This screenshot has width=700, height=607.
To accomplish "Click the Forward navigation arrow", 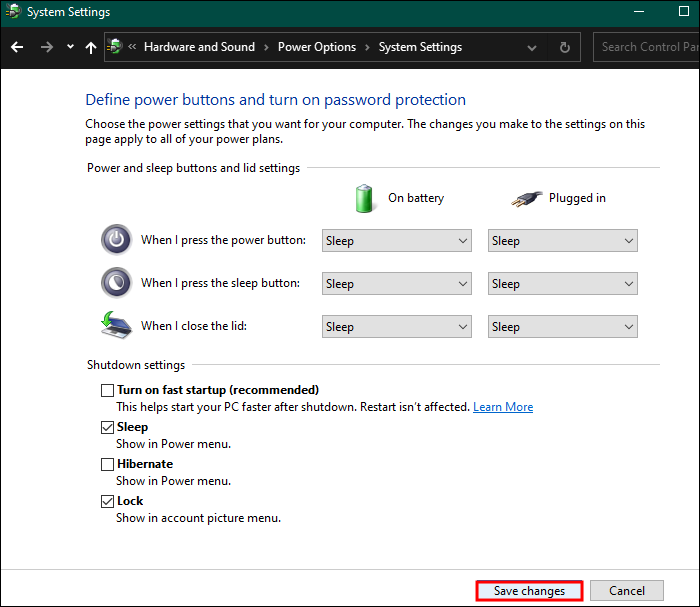I will tap(46, 47).
